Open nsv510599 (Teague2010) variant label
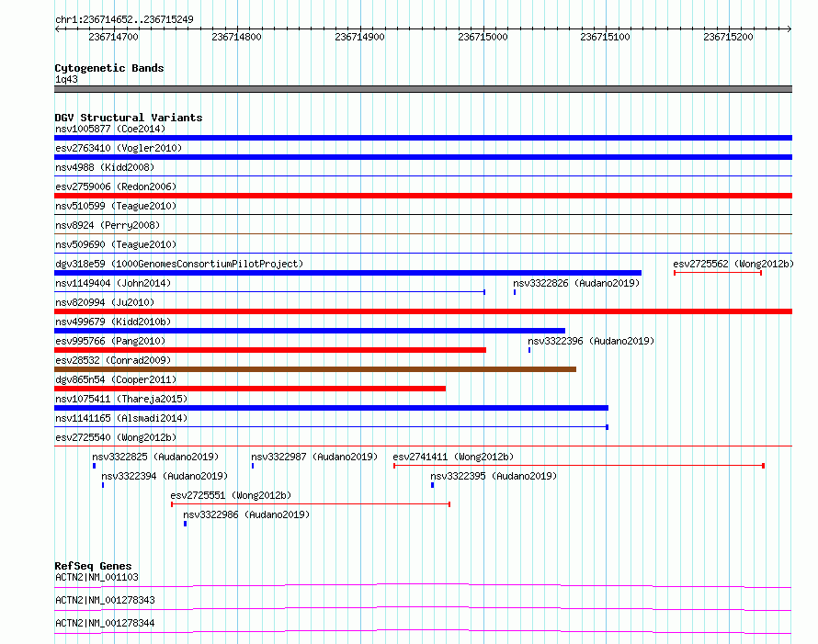 tap(116, 206)
